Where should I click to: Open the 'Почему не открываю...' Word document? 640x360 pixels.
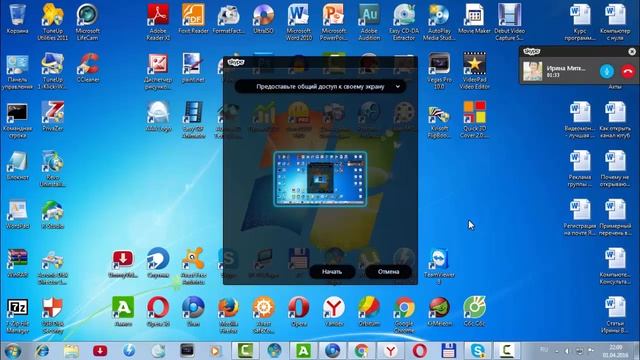(x=615, y=169)
